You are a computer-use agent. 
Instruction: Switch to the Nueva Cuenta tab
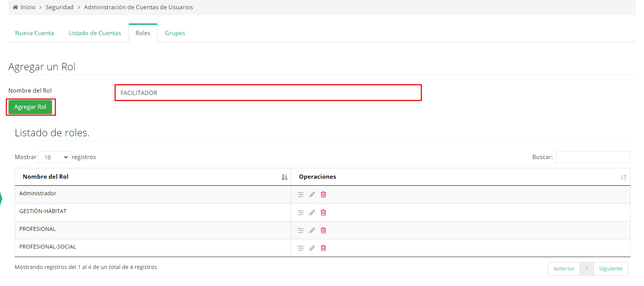pyautogui.click(x=35, y=33)
